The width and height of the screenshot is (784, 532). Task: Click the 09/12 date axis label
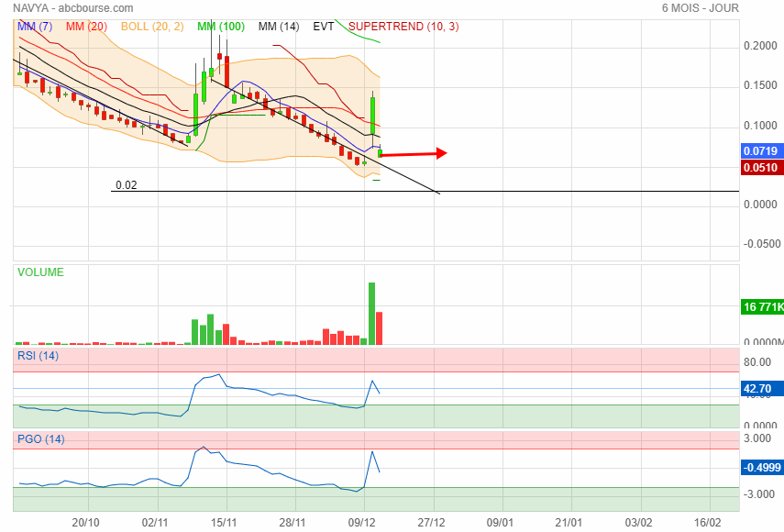(361, 523)
